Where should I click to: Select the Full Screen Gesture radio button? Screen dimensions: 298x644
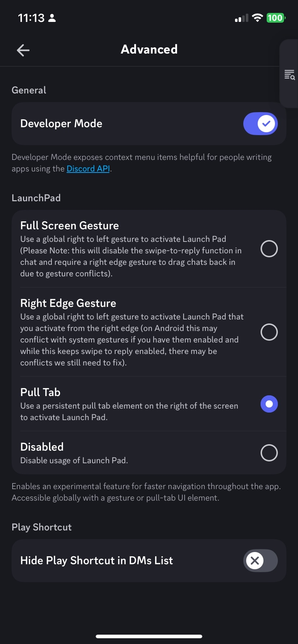[x=269, y=249]
